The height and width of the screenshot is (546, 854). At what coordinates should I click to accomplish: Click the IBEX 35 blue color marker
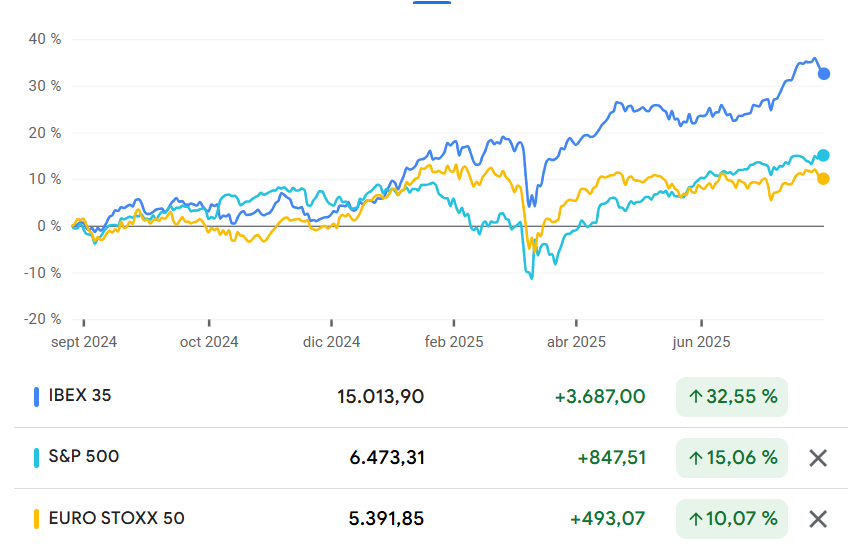pos(37,396)
